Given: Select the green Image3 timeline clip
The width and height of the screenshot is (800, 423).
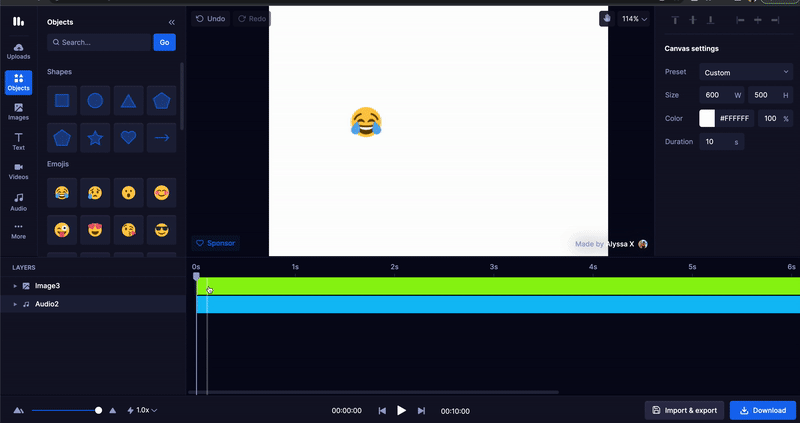Looking at the screenshot, I should click(498, 286).
